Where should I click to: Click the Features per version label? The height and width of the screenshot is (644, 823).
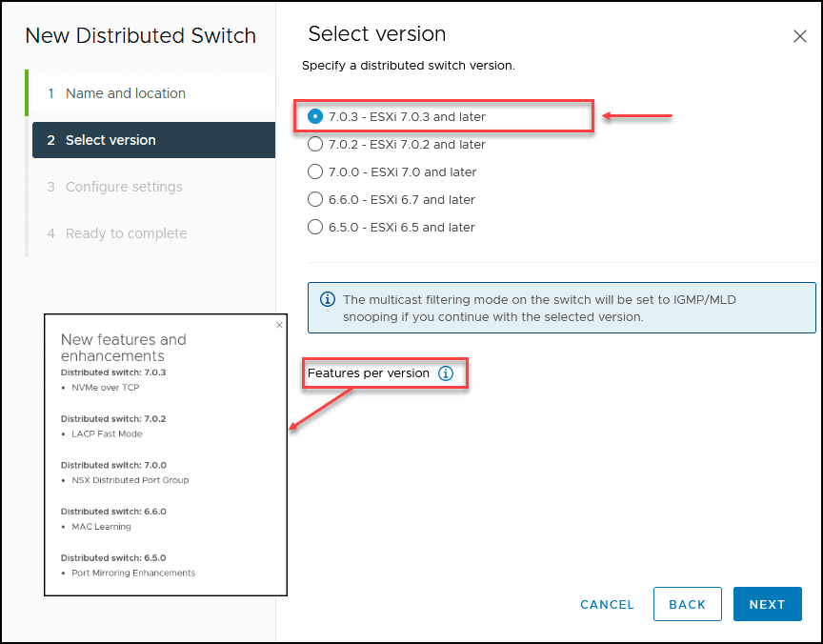pyautogui.click(x=369, y=373)
